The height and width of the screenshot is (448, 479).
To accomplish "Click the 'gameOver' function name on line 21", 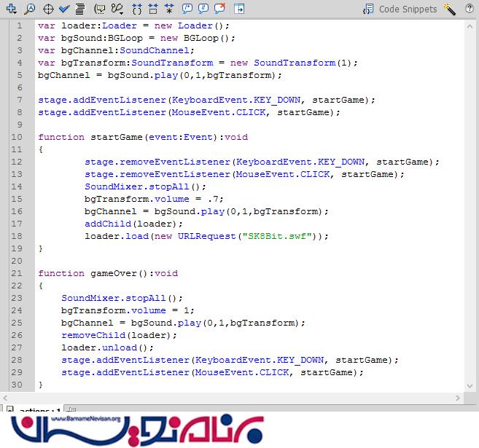I will point(114,273).
